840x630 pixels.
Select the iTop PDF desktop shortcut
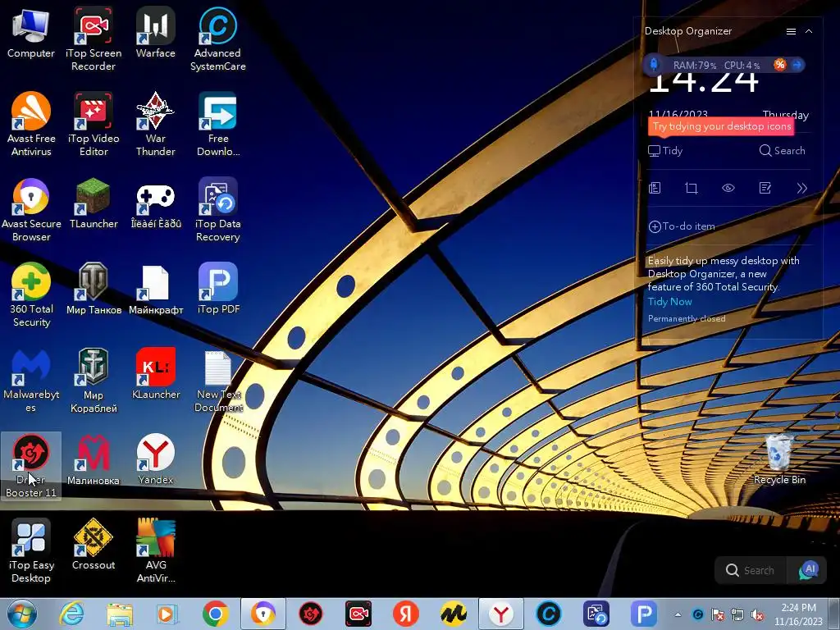[217, 289]
